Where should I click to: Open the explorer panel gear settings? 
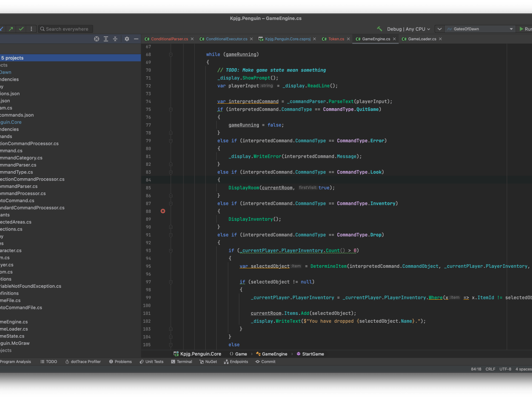(127, 39)
